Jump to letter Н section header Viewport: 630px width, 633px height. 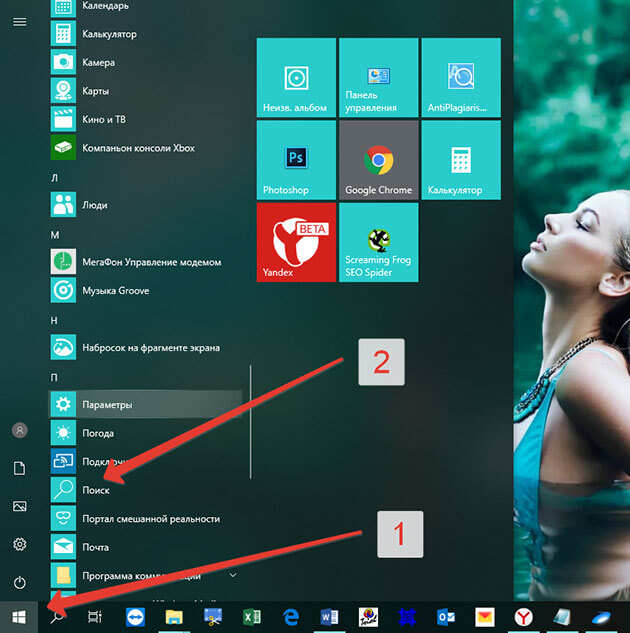pyautogui.click(x=54, y=321)
